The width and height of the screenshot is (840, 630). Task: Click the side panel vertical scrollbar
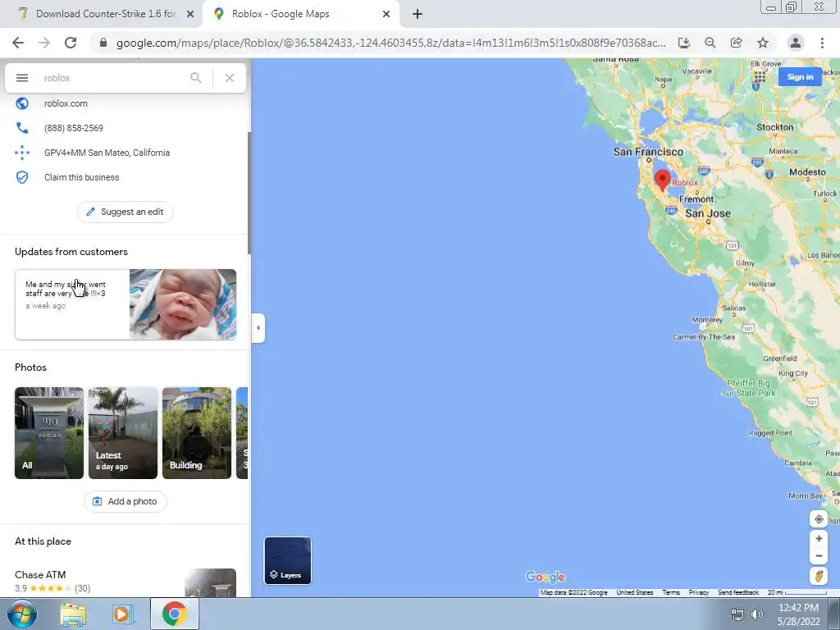(249, 193)
